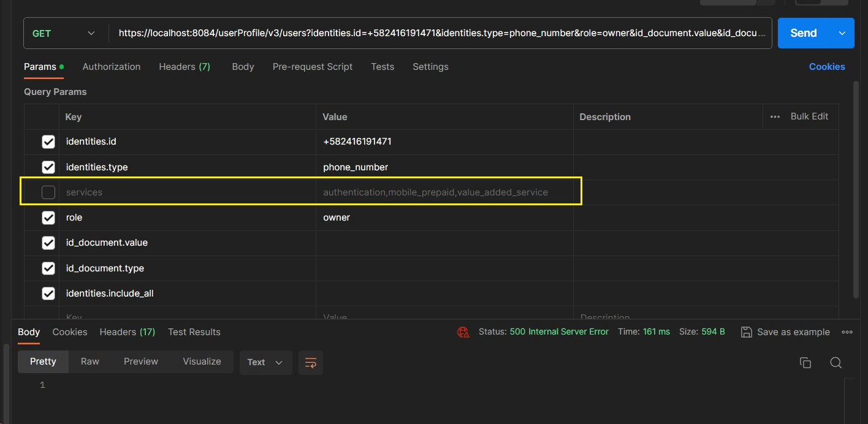Select the Pretty view
868x424 pixels.
coord(43,362)
